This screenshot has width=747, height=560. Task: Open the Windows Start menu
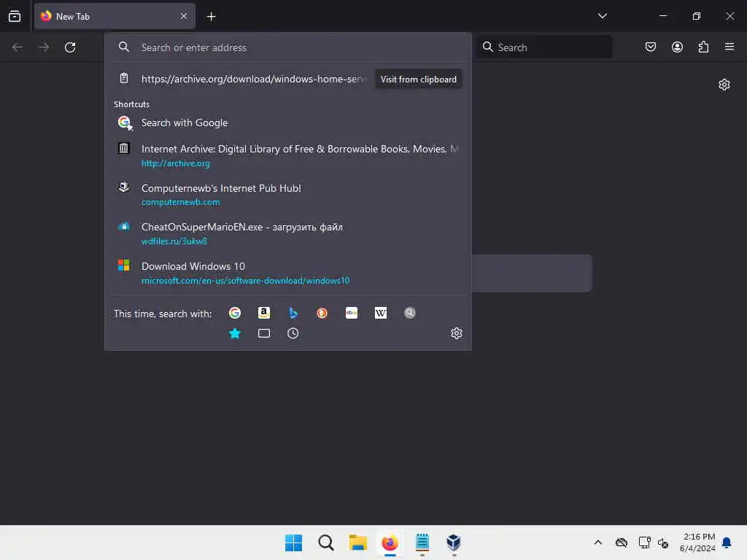293,542
